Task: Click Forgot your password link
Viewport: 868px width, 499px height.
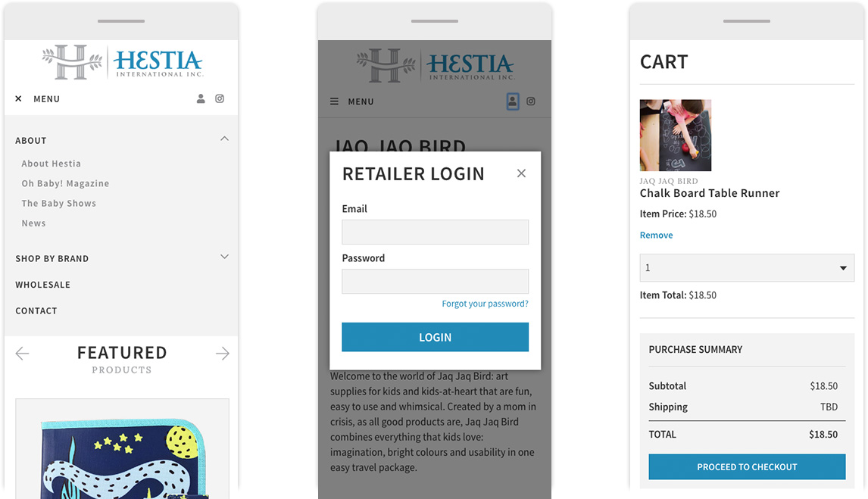Action: point(485,304)
